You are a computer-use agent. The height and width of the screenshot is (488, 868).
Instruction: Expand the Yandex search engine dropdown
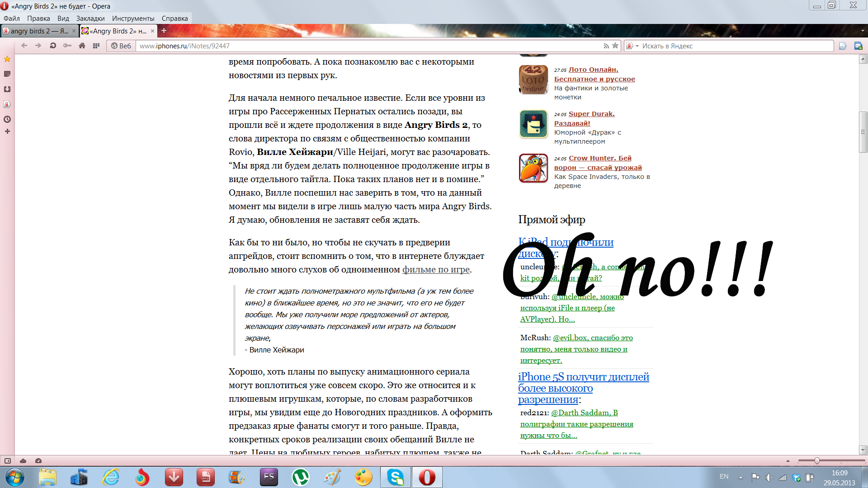tap(637, 46)
